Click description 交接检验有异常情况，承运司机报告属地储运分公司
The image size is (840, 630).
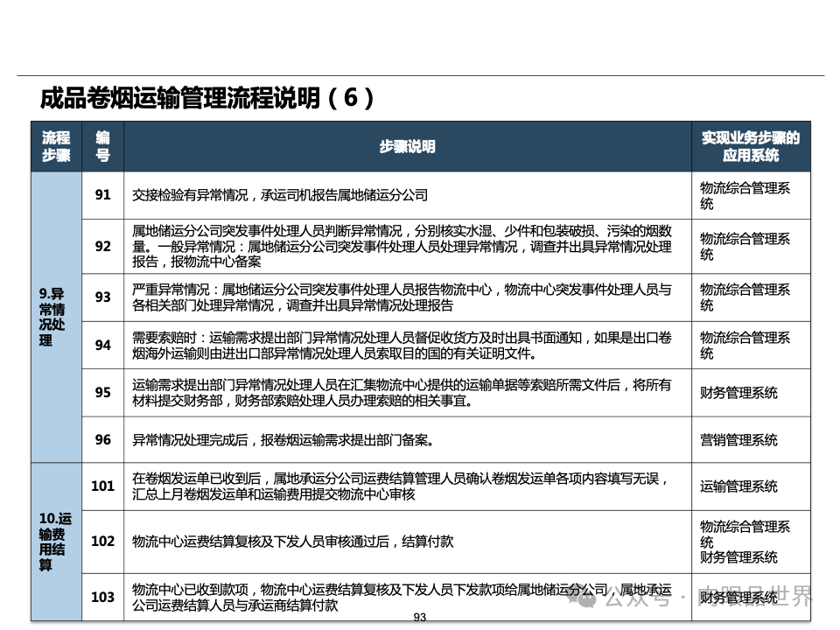tap(280, 195)
